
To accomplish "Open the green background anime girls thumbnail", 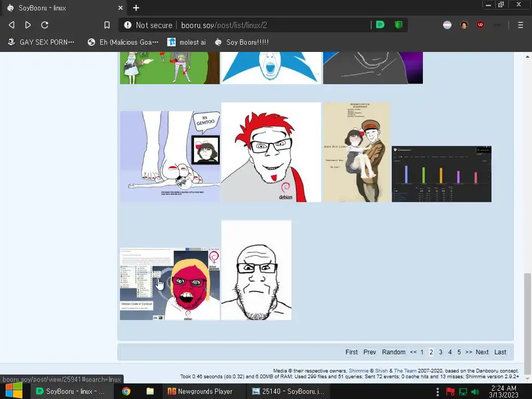I will (170, 68).
